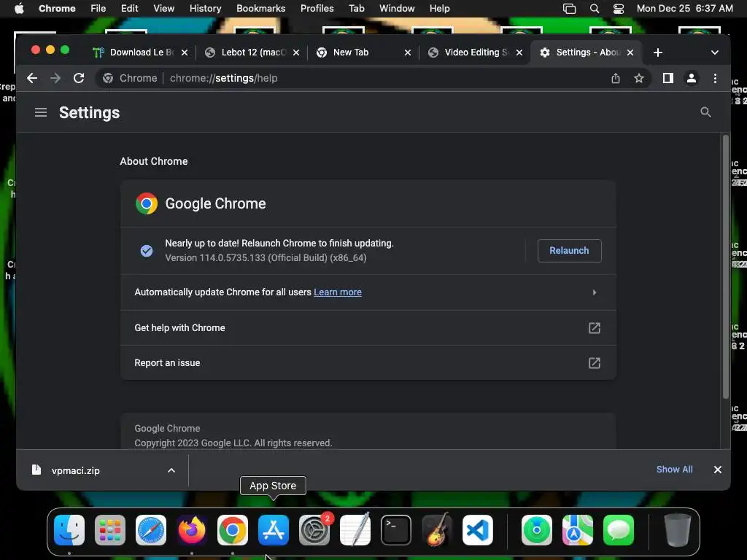Open the File menu
The image size is (747, 560).
(x=98, y=8)
